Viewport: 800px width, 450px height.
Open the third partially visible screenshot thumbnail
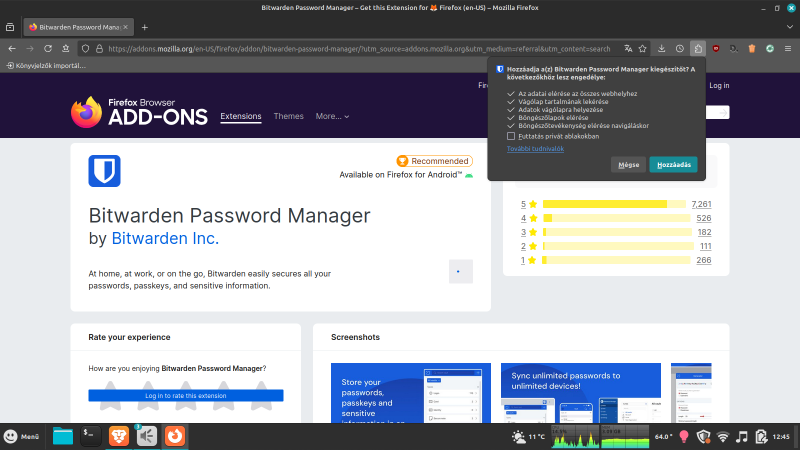(x=691, y=393)
